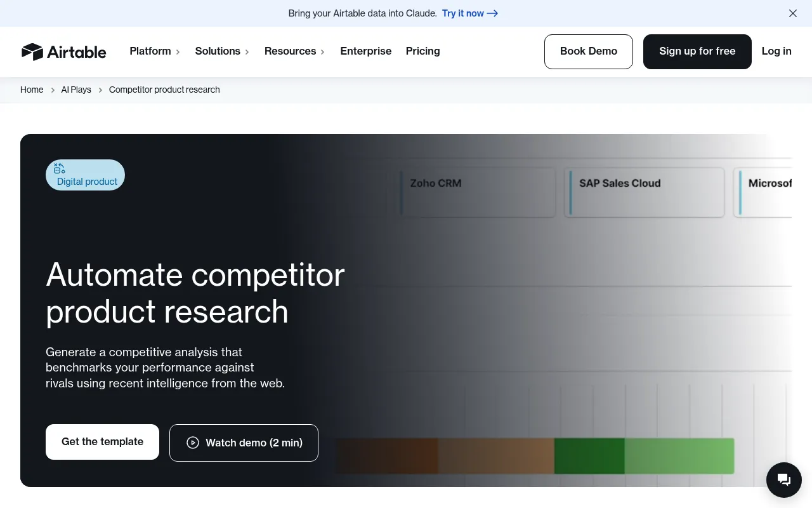
Task: Click the play icon in Watch demo
Action: (x=193, y=443)
